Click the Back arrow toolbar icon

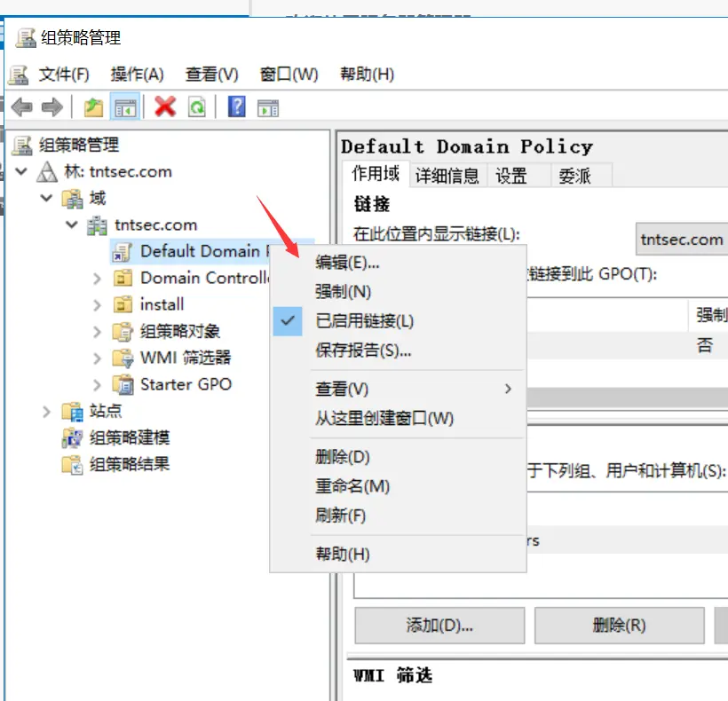[x=22, y=107]
